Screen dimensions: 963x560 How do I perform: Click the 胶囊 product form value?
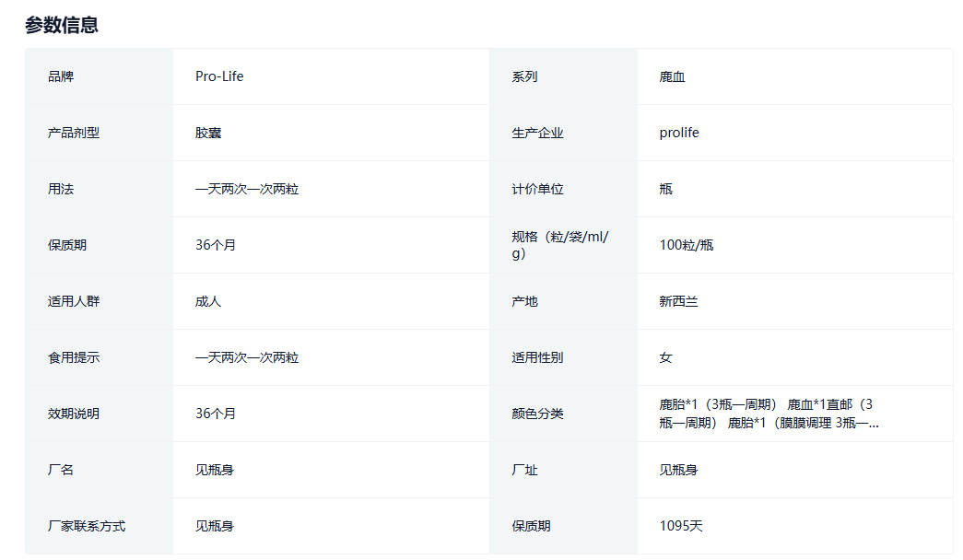[208, 133]
